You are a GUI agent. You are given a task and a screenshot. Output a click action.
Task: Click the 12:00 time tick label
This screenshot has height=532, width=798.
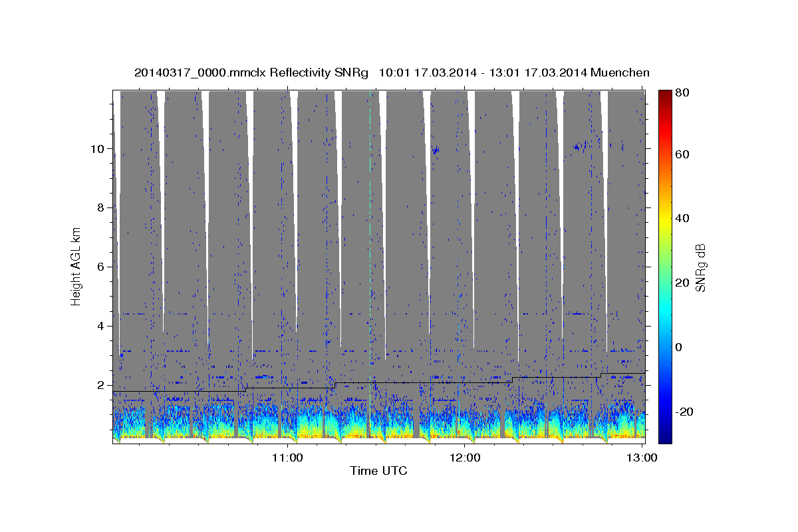pos(465,458)
